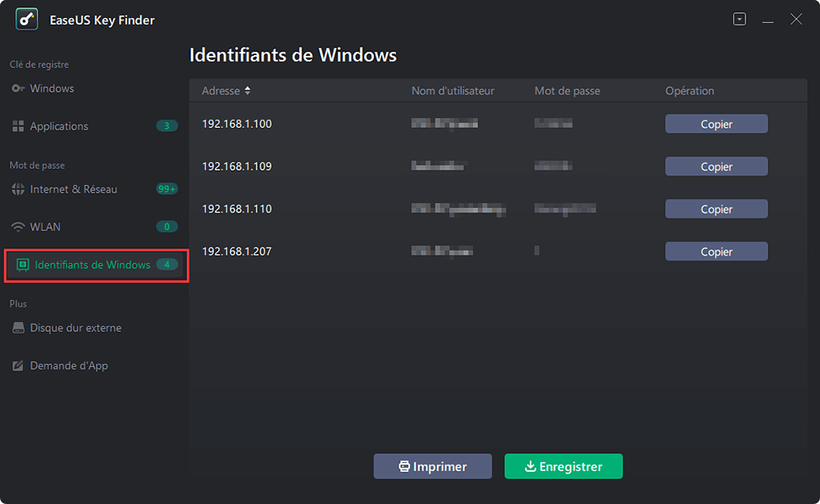820x504 pixels.
Task: Click the Mot de passe sidebar section label
Action: click(x=37, y=166)
